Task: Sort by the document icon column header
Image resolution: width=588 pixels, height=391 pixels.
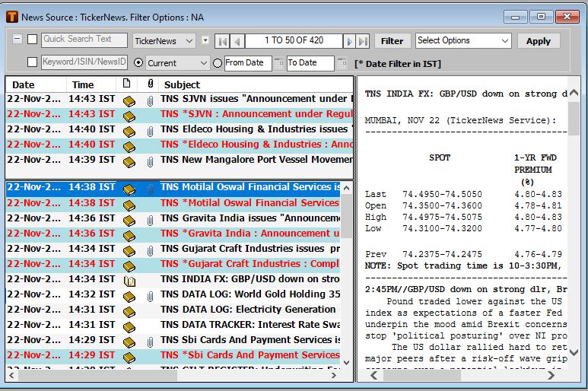Action: pyautogui.click(x=127, y=83)
